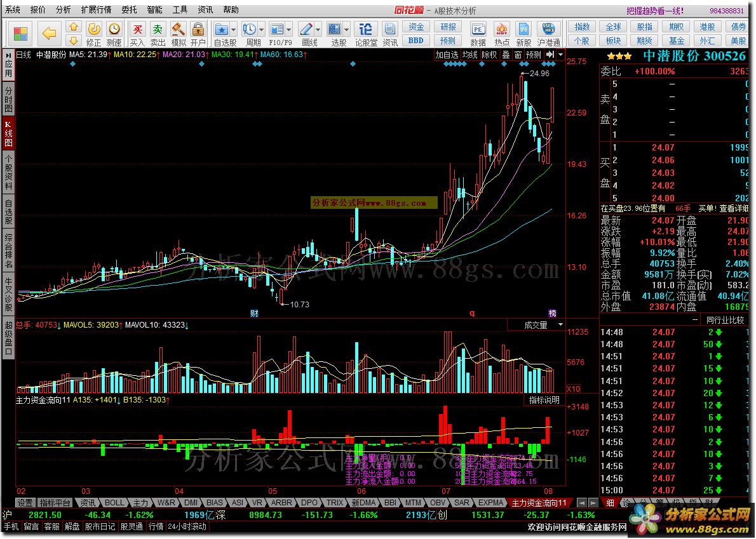Image resolution: width=756 pixels, height=539 pixels.
Task: Click the 研报 toolbar button
Action: (x=448, y=27)
